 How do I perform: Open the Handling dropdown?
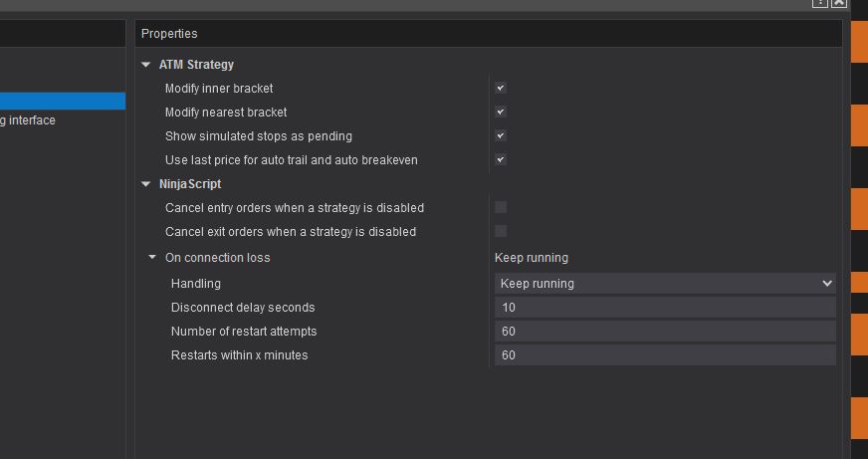[665, 284]
